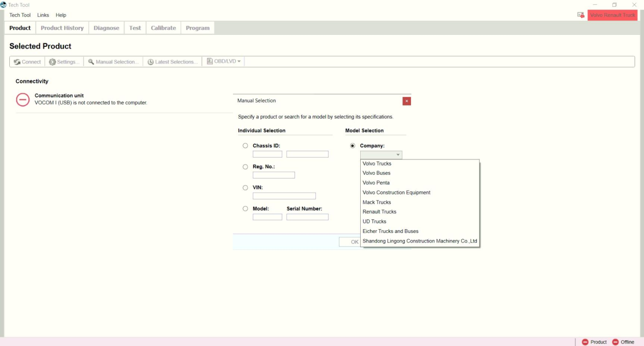The width and height of the screenshot is (644, 346).
Task: Minimize the Tech Tool window
Action: [x=595, y=5]
